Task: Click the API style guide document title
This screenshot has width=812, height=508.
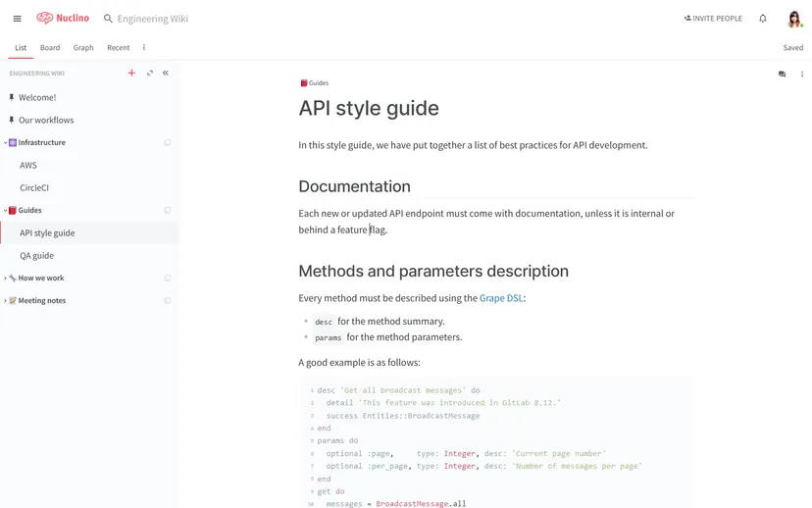Action: click(369, 108)
